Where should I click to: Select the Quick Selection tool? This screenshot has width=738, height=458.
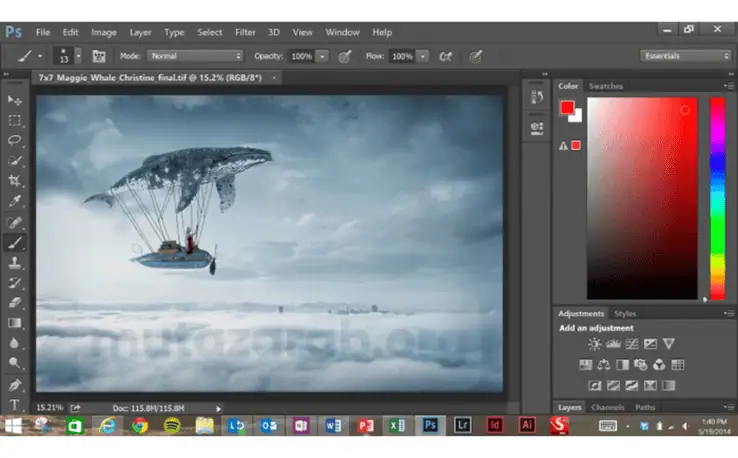point(15,161)
